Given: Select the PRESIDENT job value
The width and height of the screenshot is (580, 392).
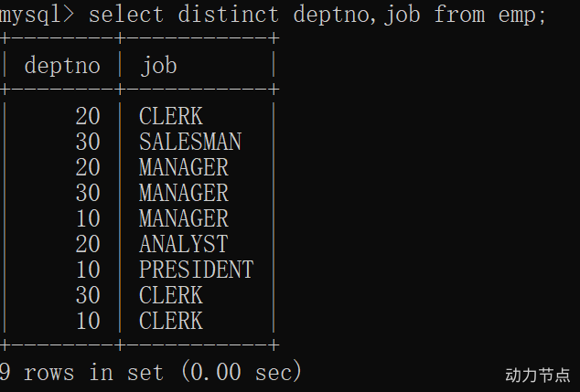Looking at the screenshot, I should pos(196,270).
